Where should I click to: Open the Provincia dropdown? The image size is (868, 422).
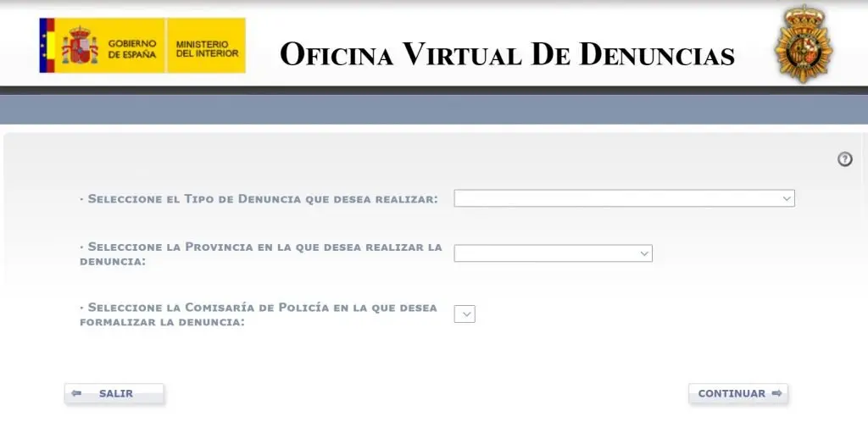coord(553,253)
